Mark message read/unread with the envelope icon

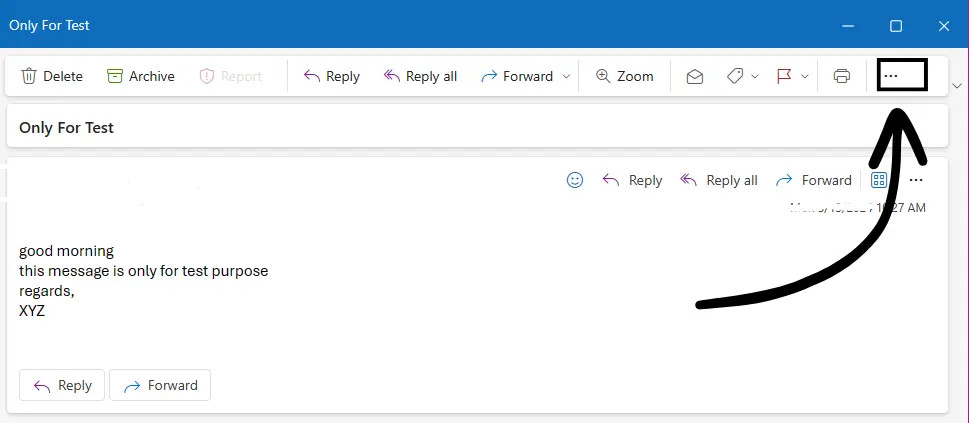[695, 76]
